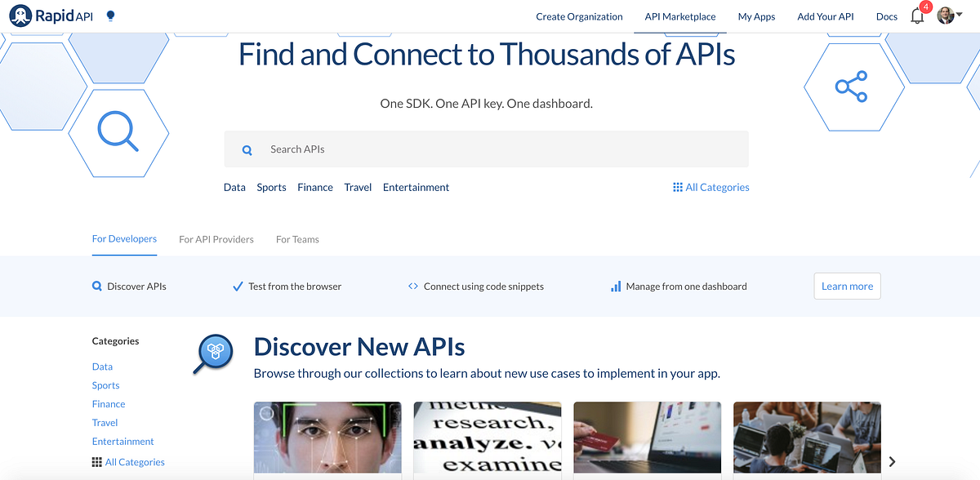Click the carousel next arrow chevron
This screenshot has height=480, width=980.
(x=892, y=460)
